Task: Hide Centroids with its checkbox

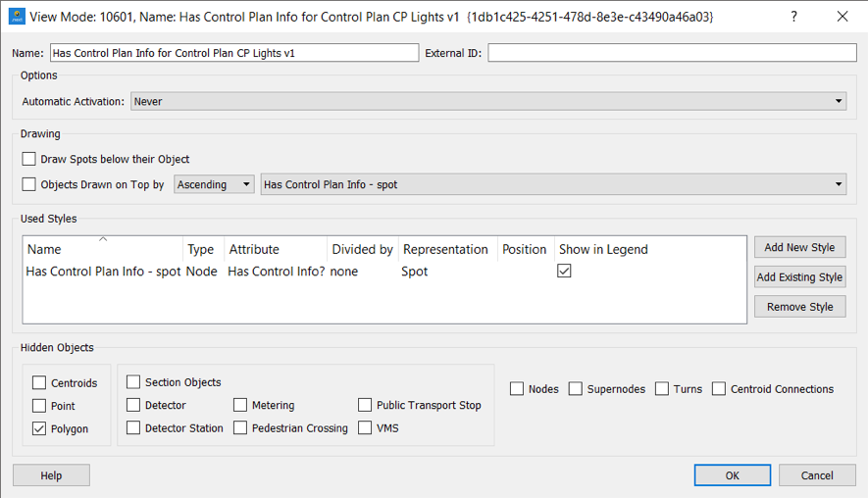Action: [x=39, y=383]
